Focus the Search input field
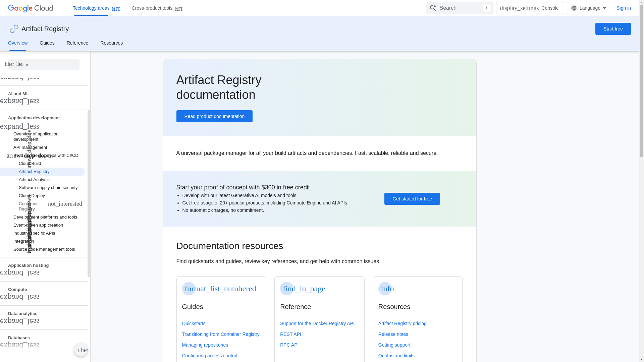644x362 pixels. tap(460, 8)
